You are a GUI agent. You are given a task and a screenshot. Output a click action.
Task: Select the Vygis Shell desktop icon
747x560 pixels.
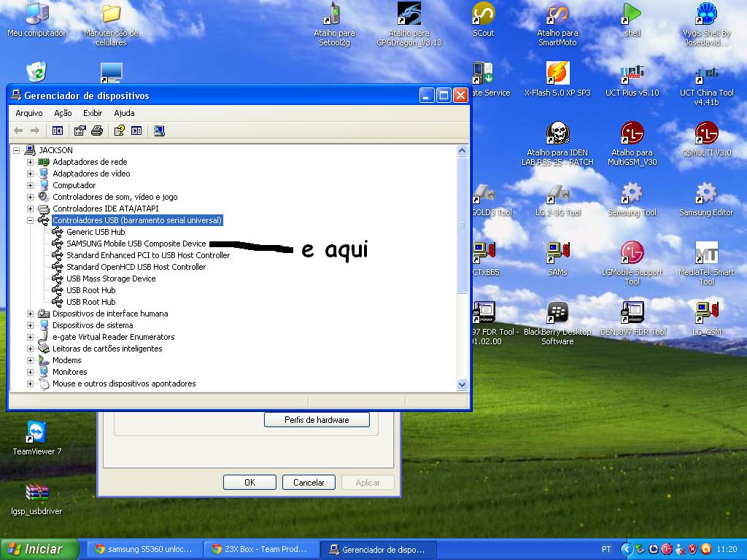706,25
